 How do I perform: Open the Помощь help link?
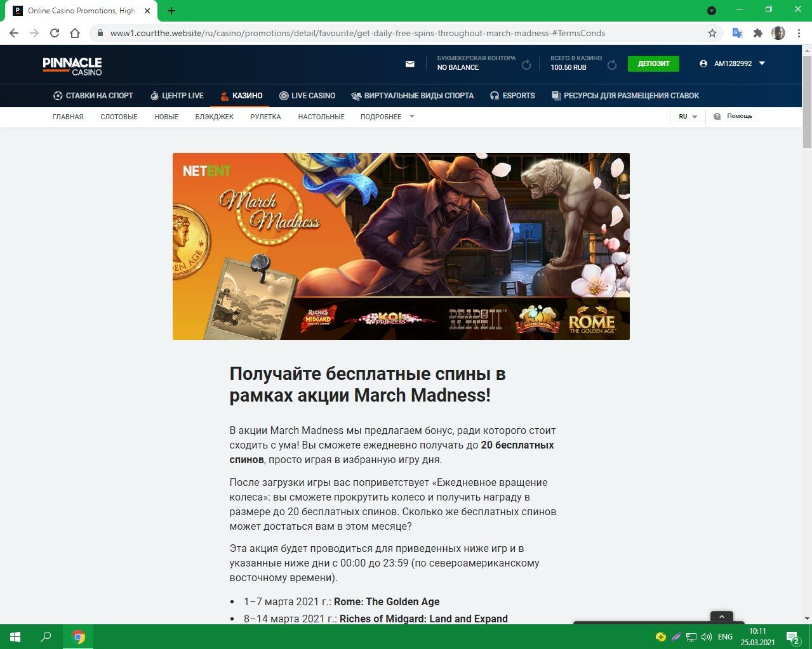(733, 117)
